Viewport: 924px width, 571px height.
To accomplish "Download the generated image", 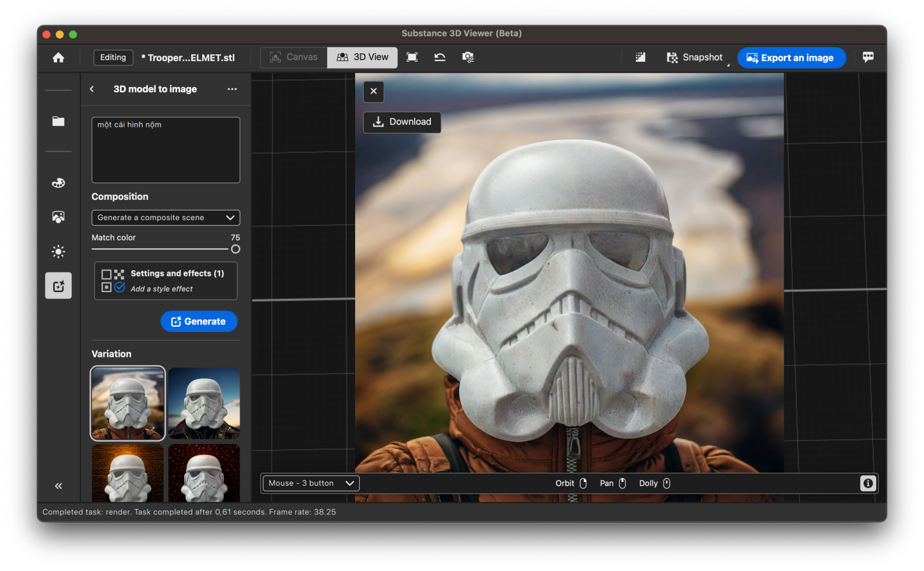I will [402, 122].
